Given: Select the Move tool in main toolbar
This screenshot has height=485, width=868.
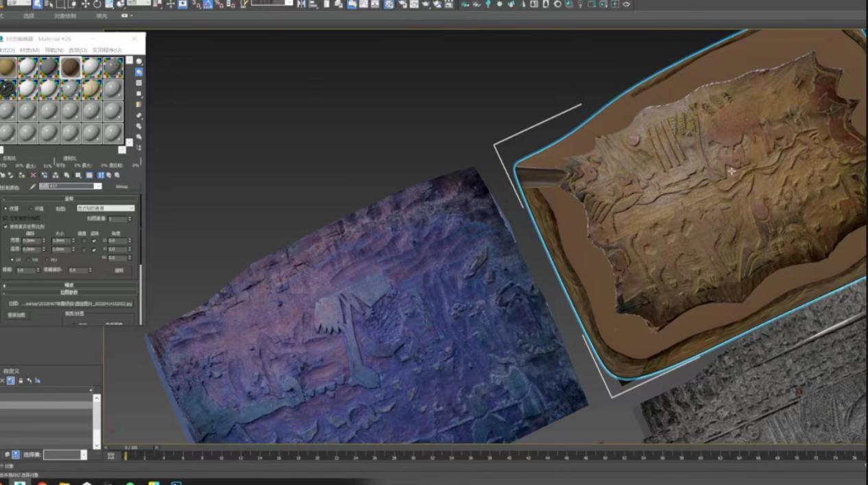Looking at the screenshot, I should pyautogui.click(x=85, y=4).
